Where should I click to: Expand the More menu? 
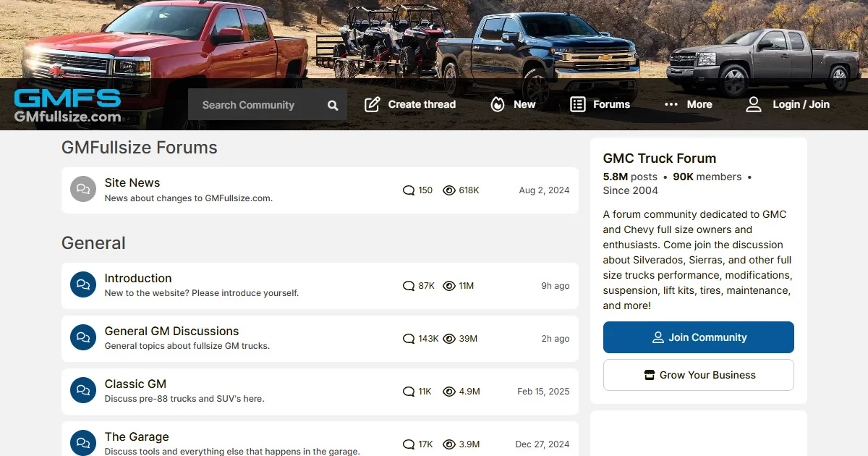tap(688, 104)
